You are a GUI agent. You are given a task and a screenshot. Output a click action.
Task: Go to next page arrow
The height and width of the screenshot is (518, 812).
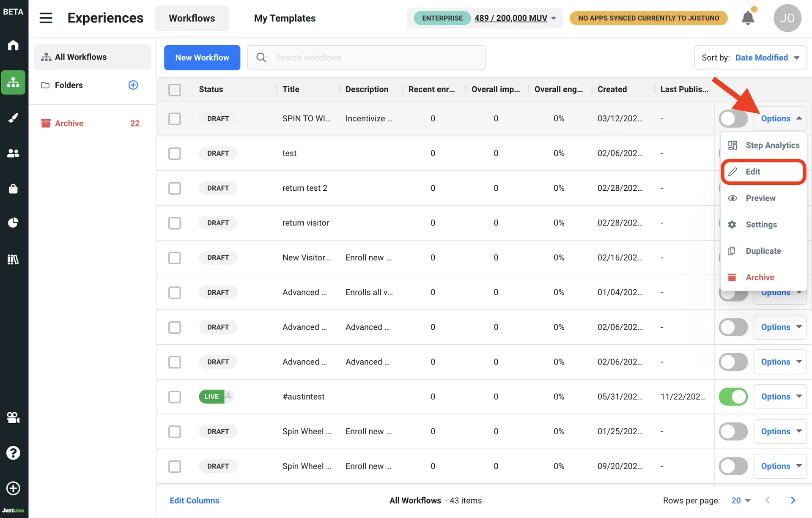tap(793, 500)
